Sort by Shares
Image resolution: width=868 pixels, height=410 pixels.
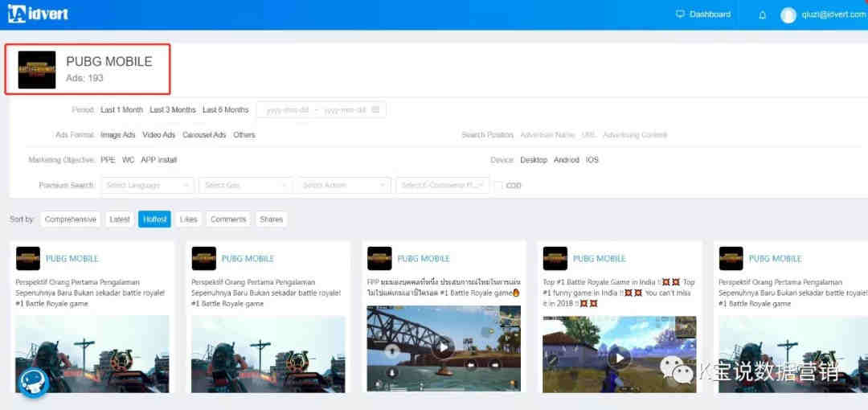click(x=272, y=219)
